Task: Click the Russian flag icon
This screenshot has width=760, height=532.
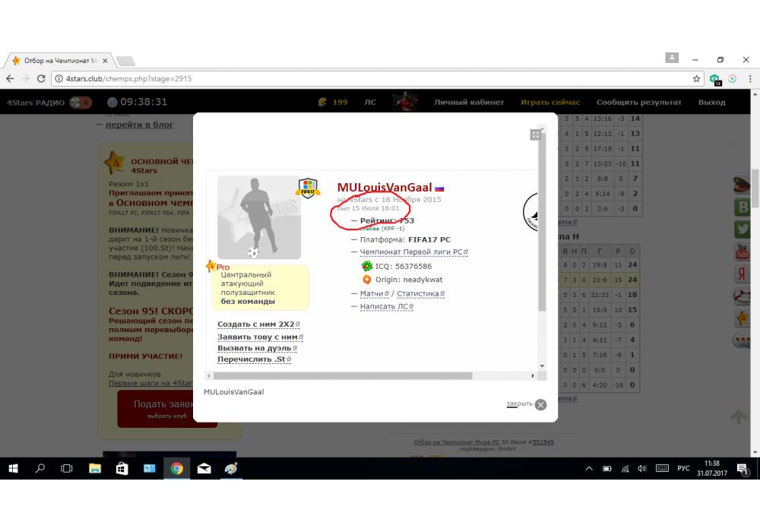Action: (x=439, y=188)
